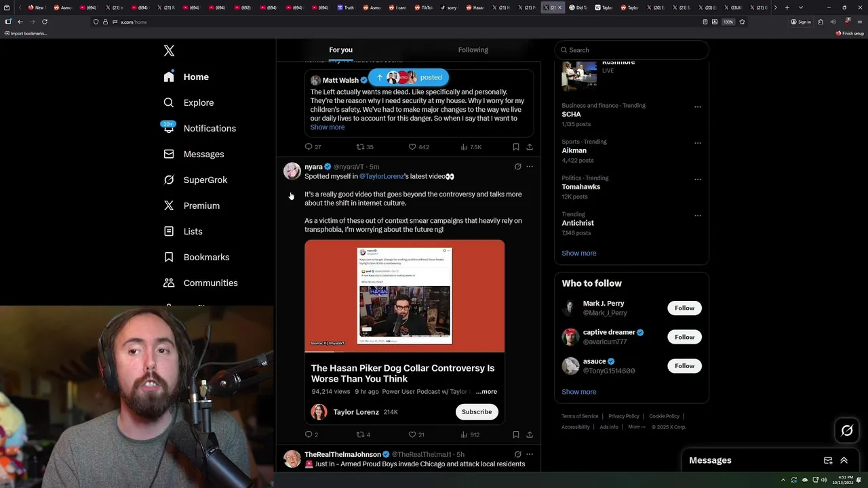Like nyara's post with 21 likes

click(x=416, y=434)
